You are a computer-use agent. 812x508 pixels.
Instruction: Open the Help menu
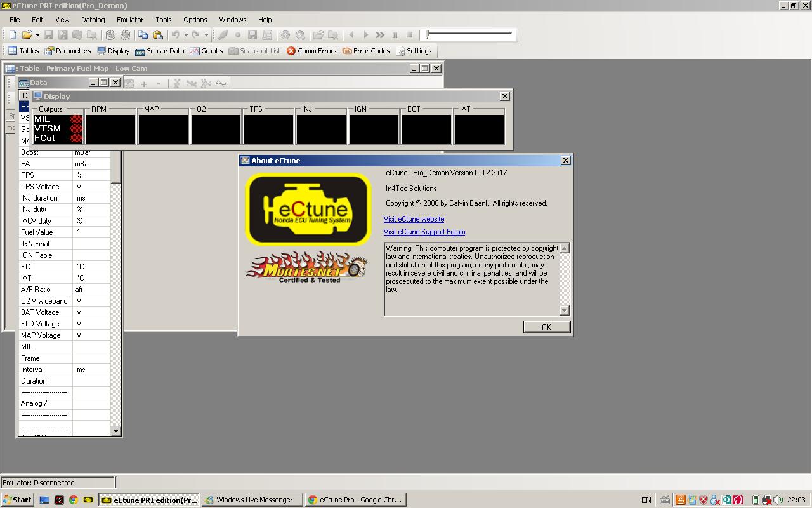(265, 20)
